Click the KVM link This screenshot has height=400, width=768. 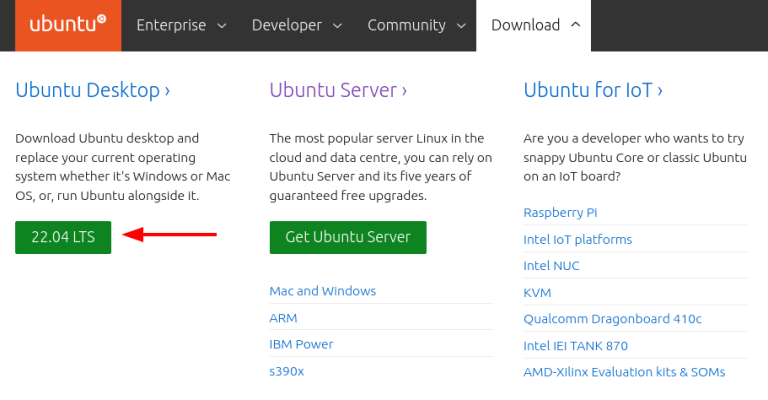click(x=537, y=293)
